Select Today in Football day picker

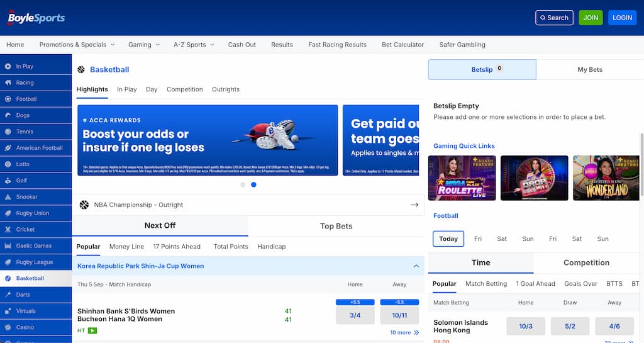pos(448,239)
